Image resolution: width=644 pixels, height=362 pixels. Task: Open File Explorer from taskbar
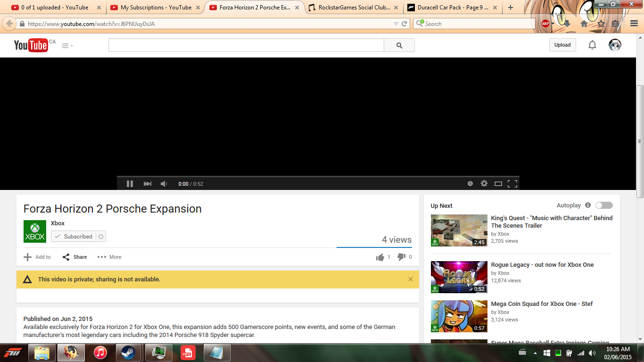pyautogui.click(x=41, y=353)
